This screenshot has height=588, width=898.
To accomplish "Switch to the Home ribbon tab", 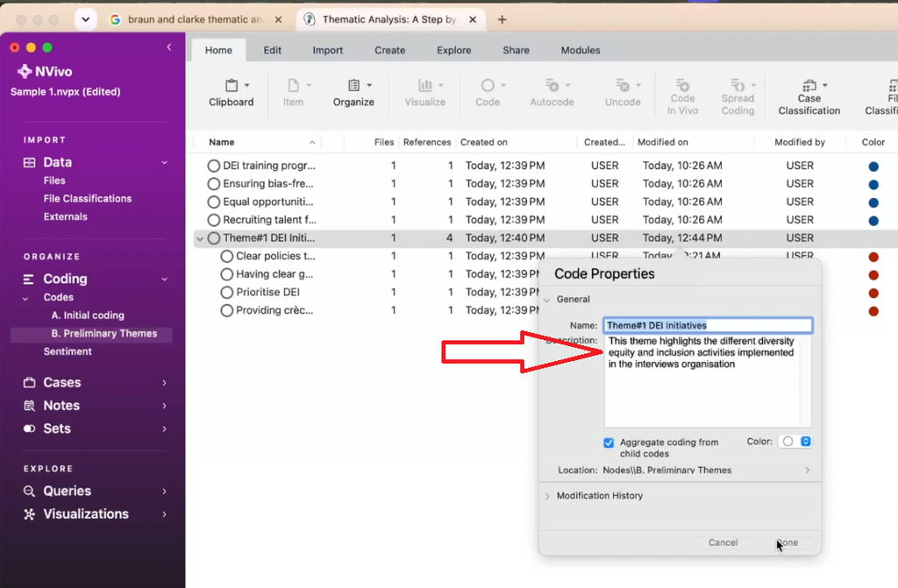I will (x=218, y=50).
